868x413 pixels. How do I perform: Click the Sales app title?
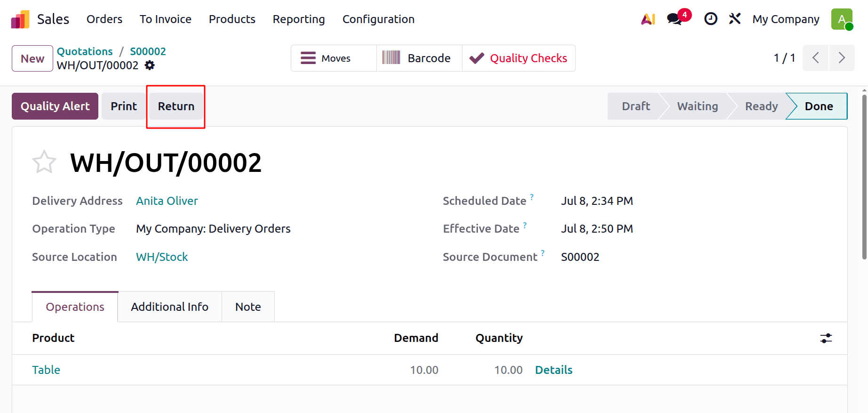click(x=53, y=19)
